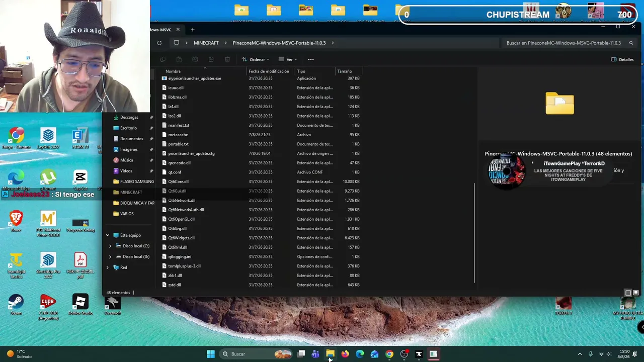Open FLASEO SAMSUNG folder in navigation pane
Screen dimensions: 644x362
[133, 182]
